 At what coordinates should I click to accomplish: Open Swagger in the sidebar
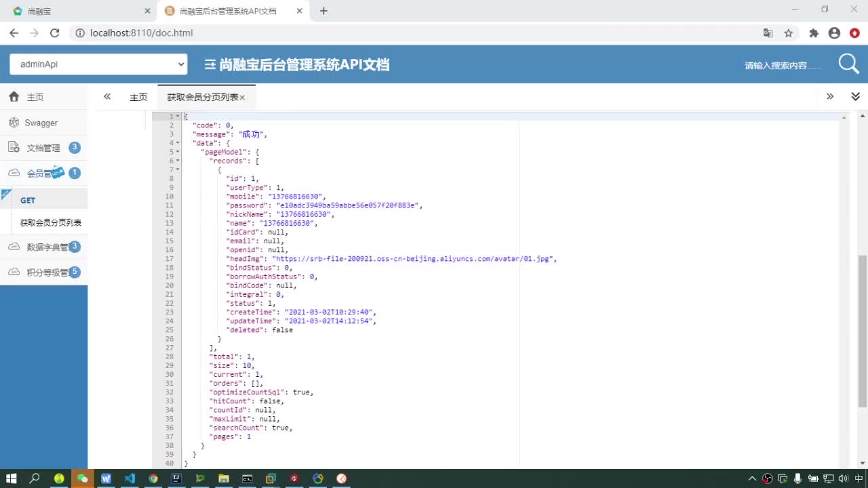43,123
